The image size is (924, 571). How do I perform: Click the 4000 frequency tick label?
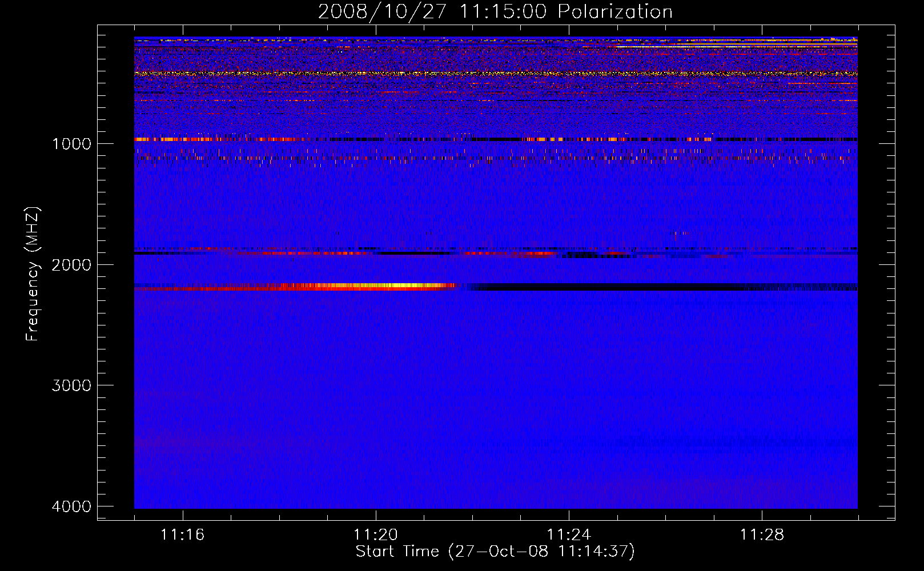(x=71, y=506)
